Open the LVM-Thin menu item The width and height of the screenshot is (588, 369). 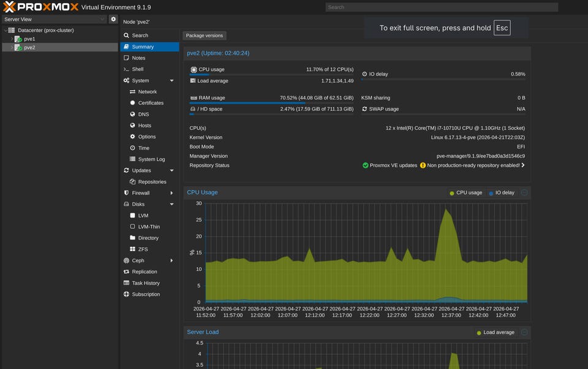click(149, 227)
